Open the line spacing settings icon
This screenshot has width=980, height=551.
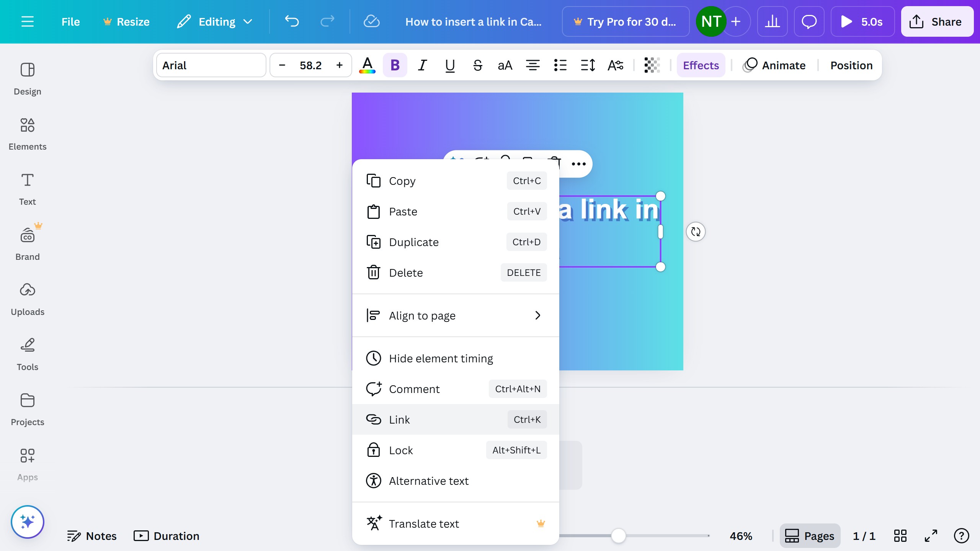(588, 65)
